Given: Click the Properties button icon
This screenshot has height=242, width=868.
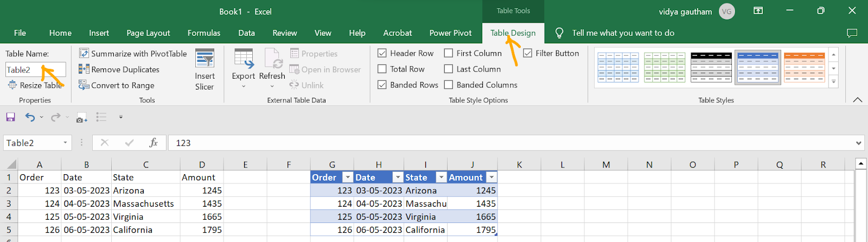Looking at the screenshot, I should point(295,53).
